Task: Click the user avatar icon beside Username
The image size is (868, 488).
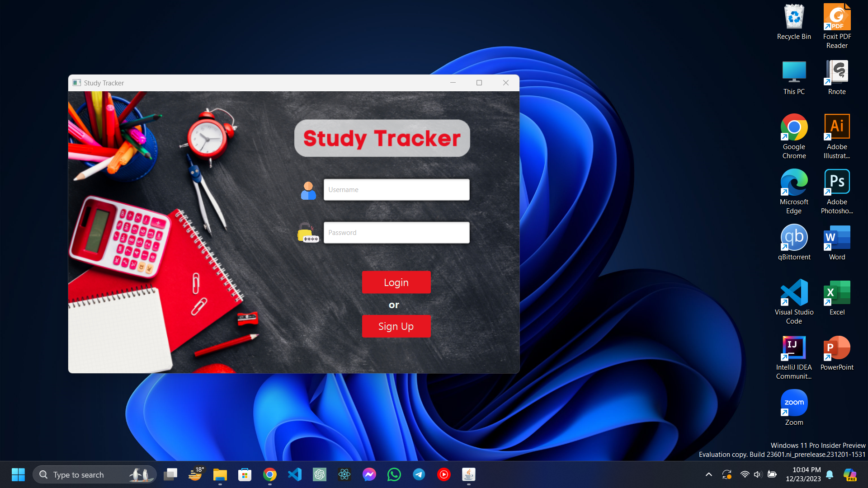Action: point(308,190)
